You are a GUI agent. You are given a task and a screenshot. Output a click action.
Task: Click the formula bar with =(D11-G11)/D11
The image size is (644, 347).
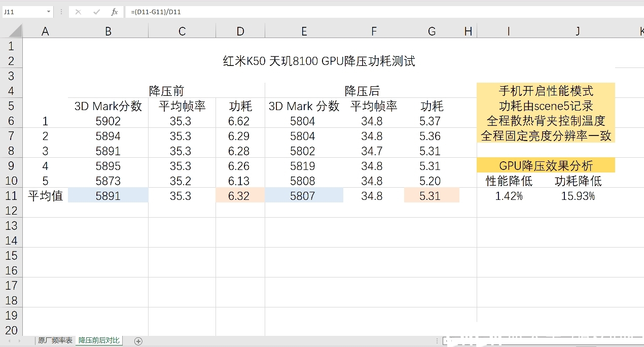click(x=384, y=12)
